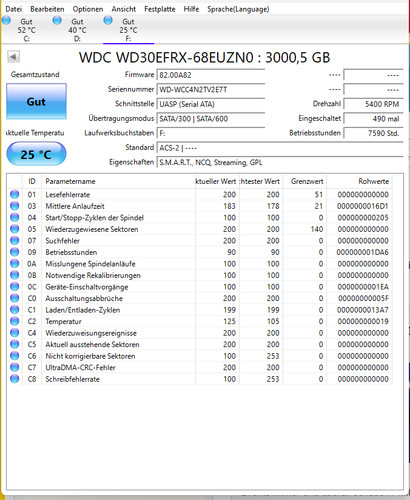Click the disk title WDC WD30EFRX-68EUZN0
This screenshot has width=410, height=500.
[x=166, y=58]
